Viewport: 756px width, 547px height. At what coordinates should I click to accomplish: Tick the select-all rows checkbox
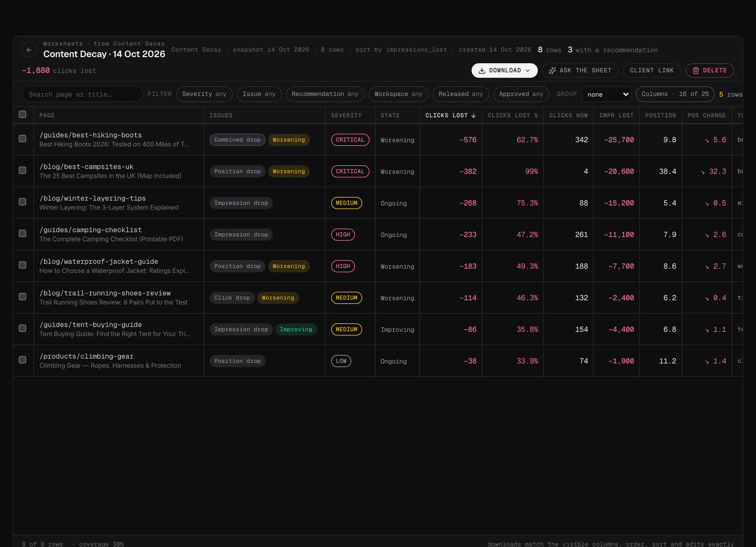pos(22,114)
